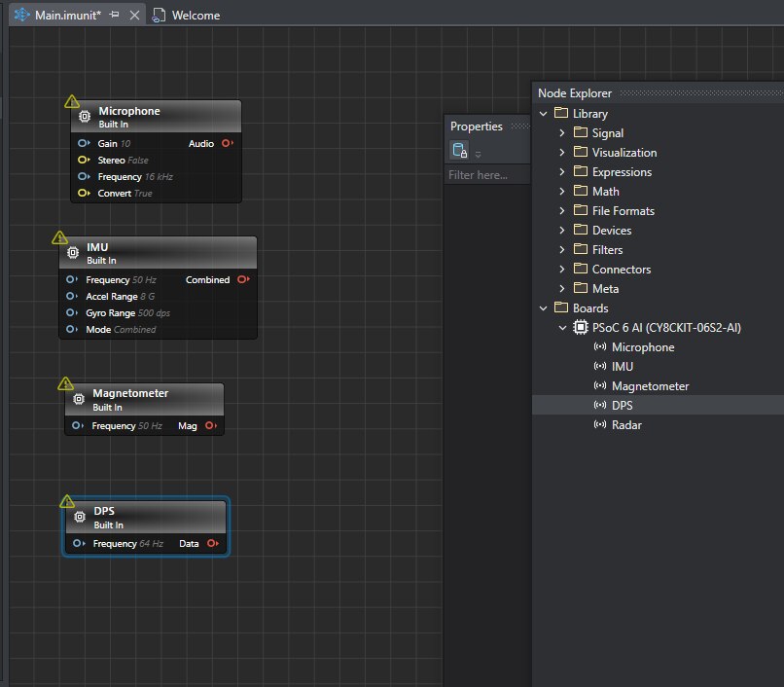Click the Mag output port of Magnetometer
This screenshot has height=687, width=784.
[x=210, y=426]
